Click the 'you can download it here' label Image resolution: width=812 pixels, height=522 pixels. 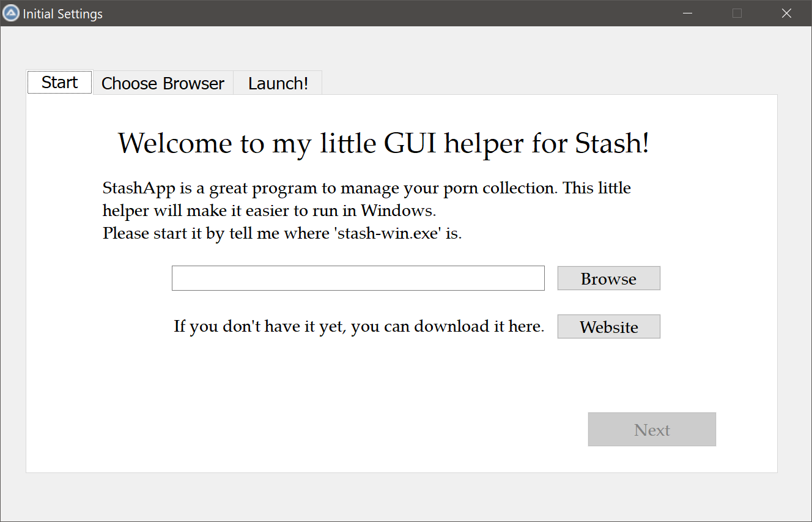pyautogui.click(x=359, y=326)
